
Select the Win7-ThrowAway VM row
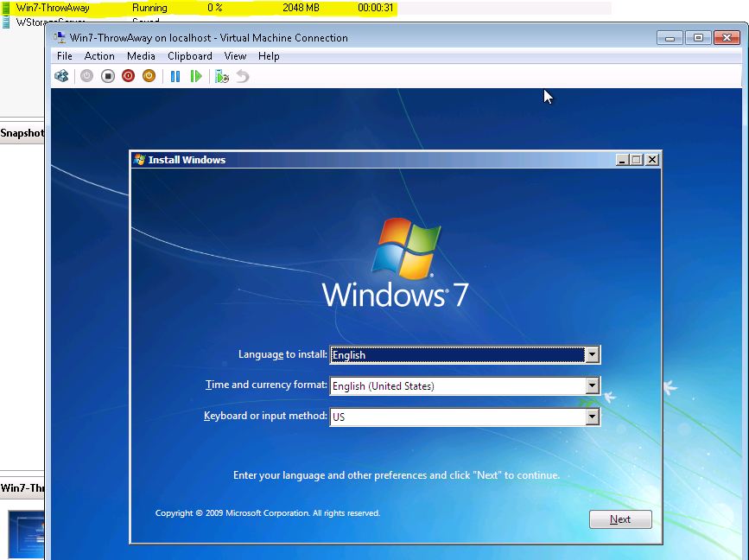[x=53, y=8]
